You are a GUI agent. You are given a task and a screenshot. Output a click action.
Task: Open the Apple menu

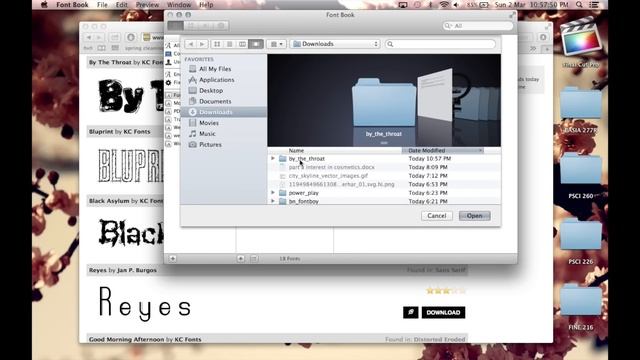[x=44, y=5]
